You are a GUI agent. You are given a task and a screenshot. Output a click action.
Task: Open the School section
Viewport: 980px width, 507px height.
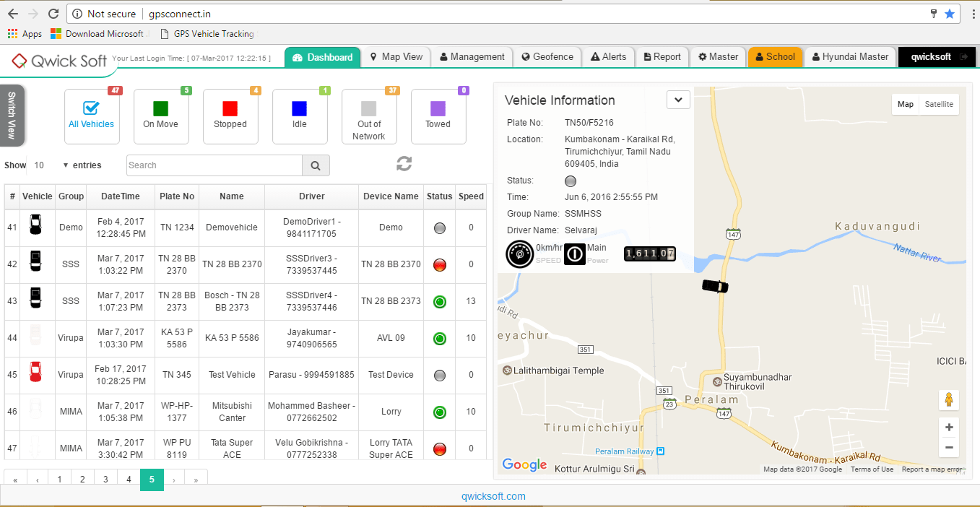[x=775, y=56]
